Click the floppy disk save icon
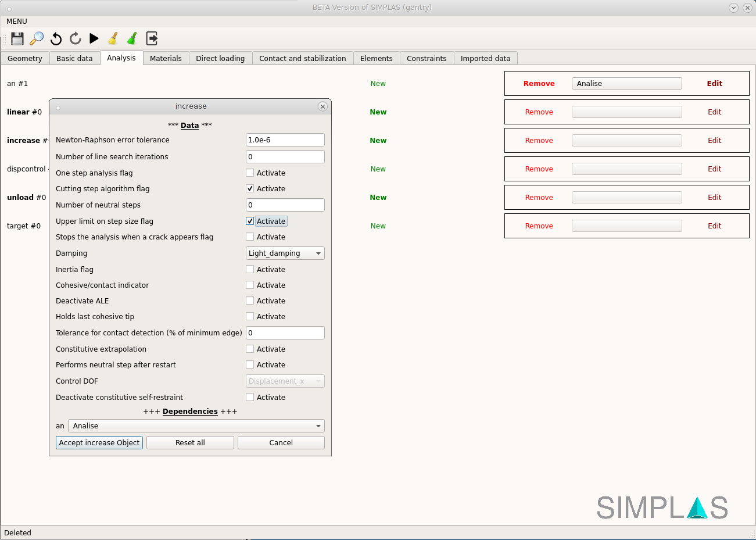756x540 pixels. tap(17, 38)
